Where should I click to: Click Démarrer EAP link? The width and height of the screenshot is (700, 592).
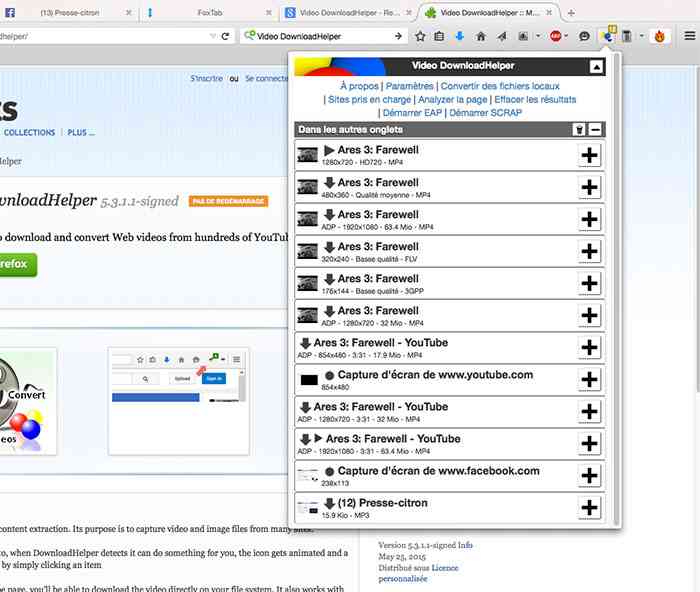[x=412, y=113]
